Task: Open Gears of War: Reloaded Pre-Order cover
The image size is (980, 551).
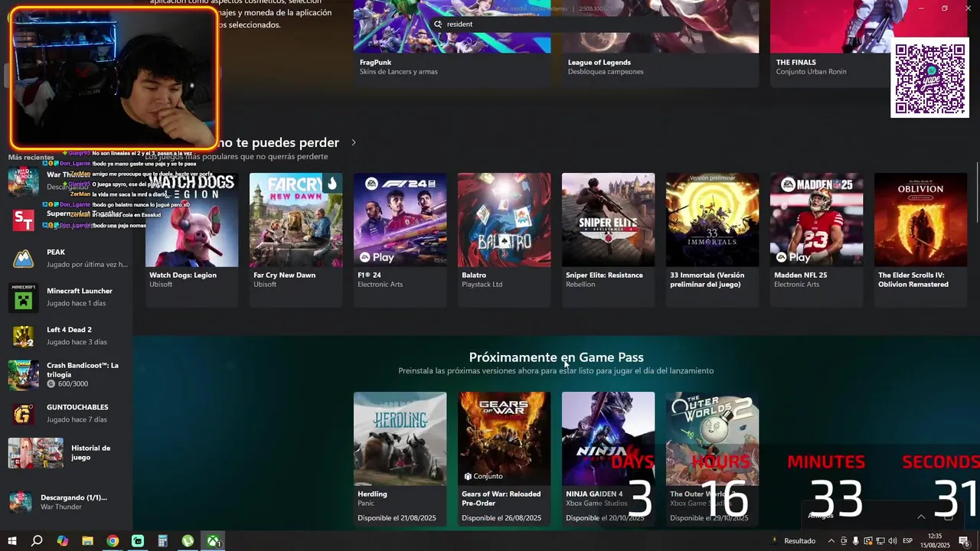Action: (x=504, y=439)
